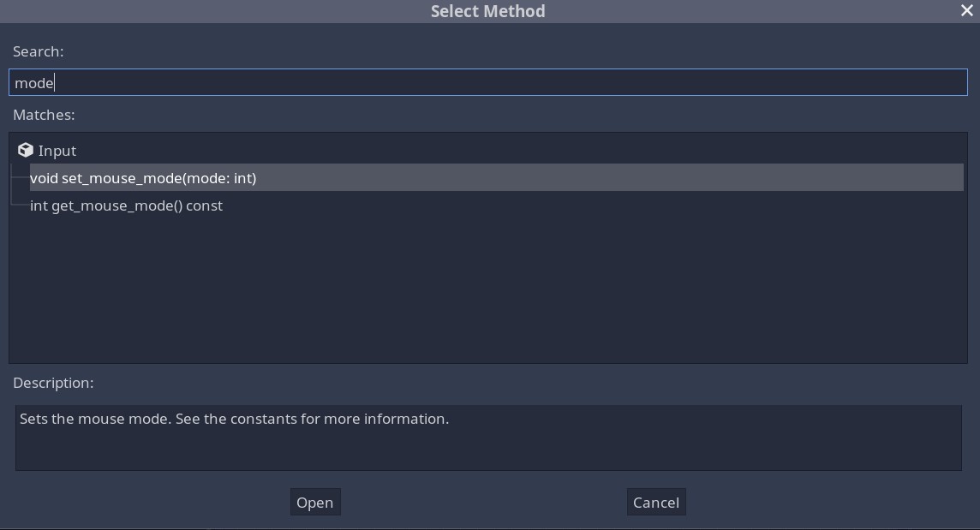This screenshot has height=530, width=980.
Task: Click the highlighted void set_mouse_mode row
Action: pos(143,177)
